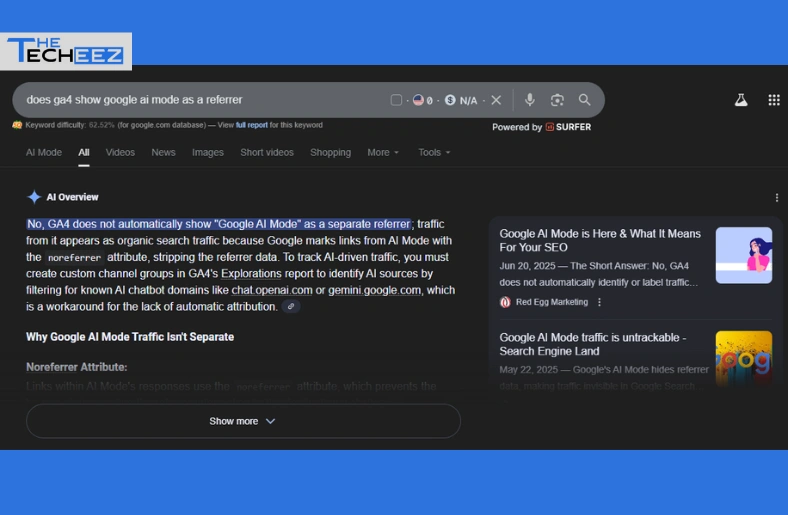Open the Tools dropdown
The image size is (788, 515).
click(434, 153)
